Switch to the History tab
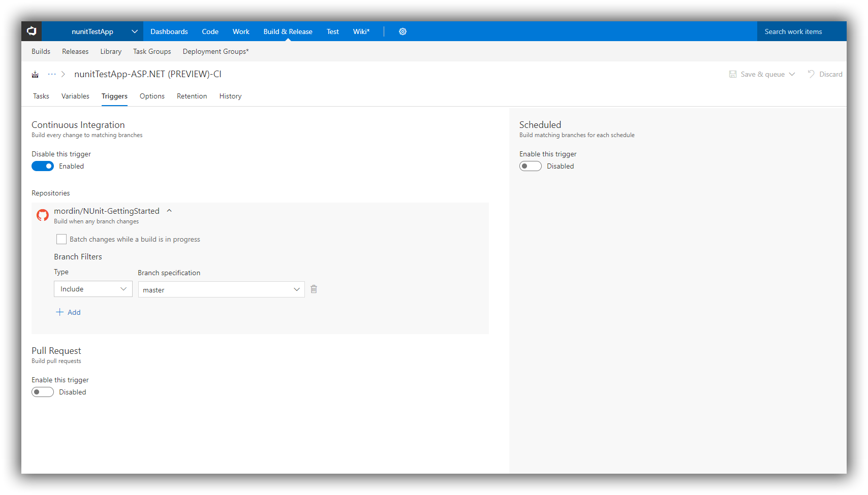The width and height of the screenshot is (868, 495). pos(230,96)
